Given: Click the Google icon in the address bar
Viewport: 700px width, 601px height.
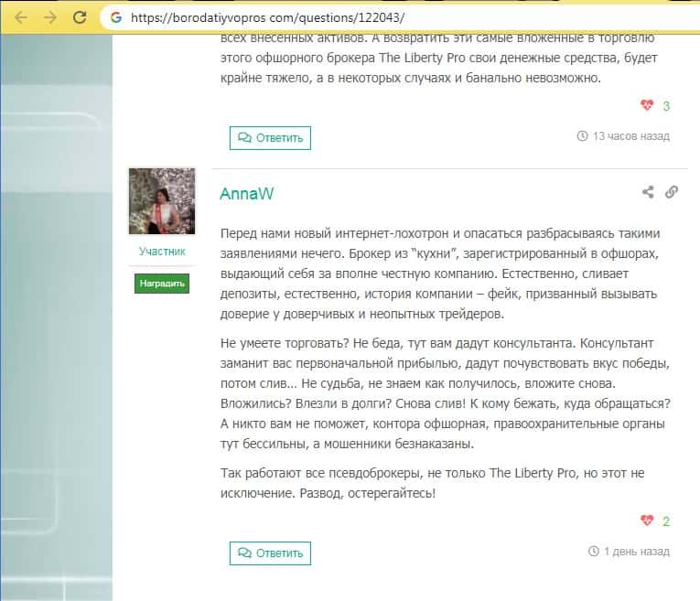Looking at the screenshot, I should pos(116,18).
